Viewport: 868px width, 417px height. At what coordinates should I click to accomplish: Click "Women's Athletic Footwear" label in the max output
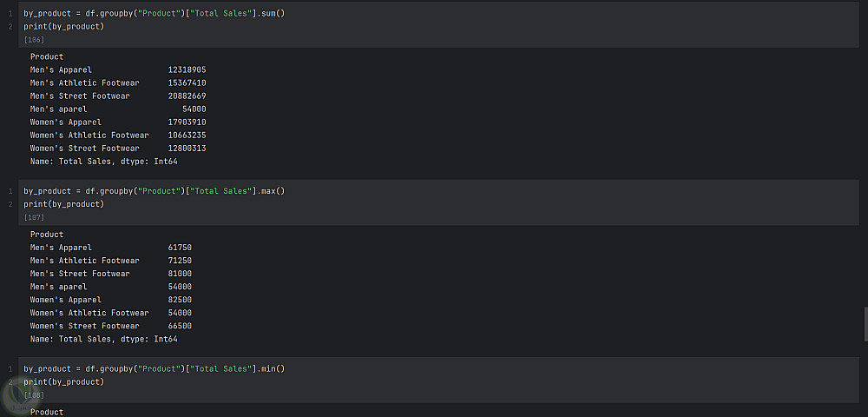tap(89, 313)
